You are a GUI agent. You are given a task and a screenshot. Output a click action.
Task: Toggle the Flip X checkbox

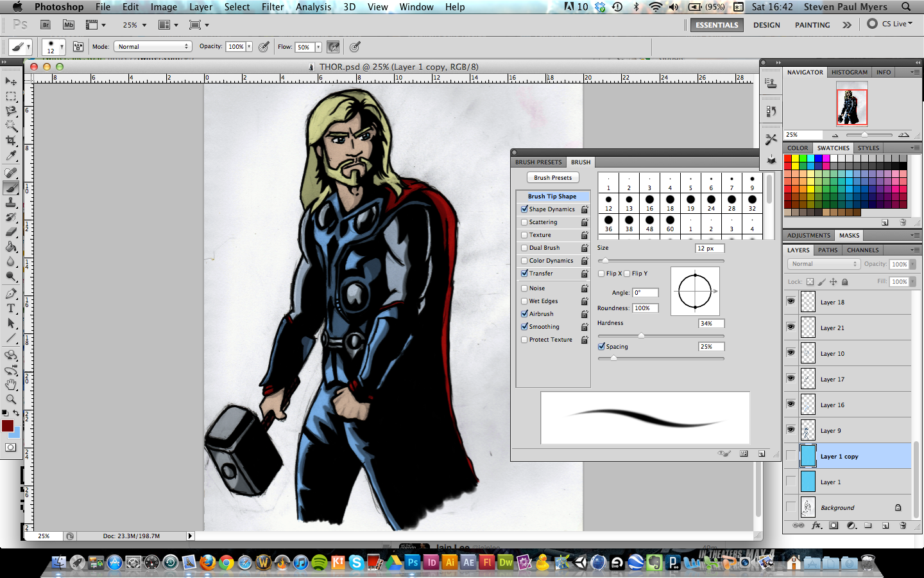[x=601, y=274]
